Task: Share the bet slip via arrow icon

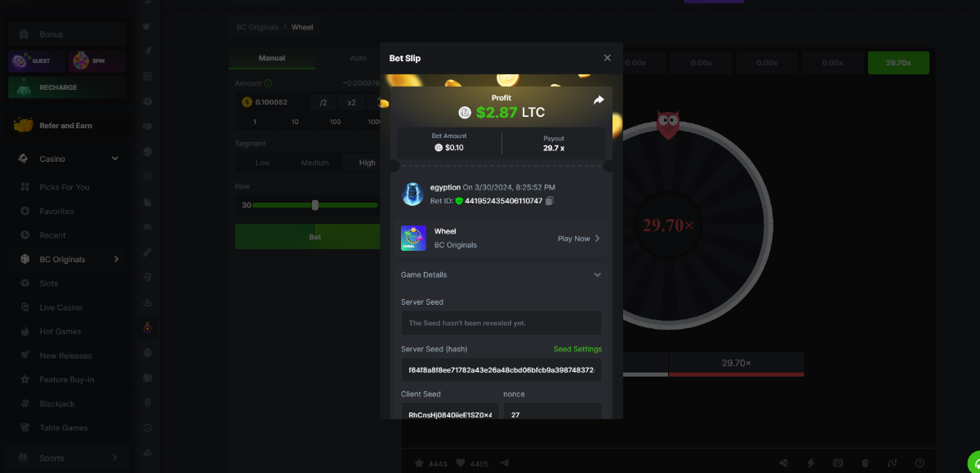Action: 598,100
